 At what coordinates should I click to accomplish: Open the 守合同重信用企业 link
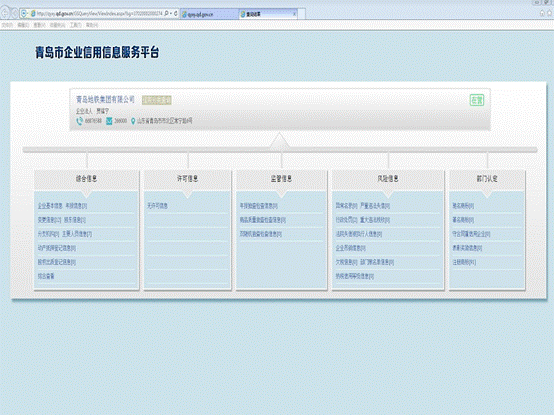(x=471, y=234)
